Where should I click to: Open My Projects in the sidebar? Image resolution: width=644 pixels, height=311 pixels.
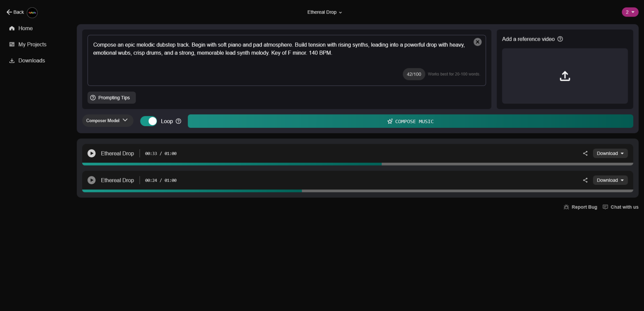coord(32,44)
